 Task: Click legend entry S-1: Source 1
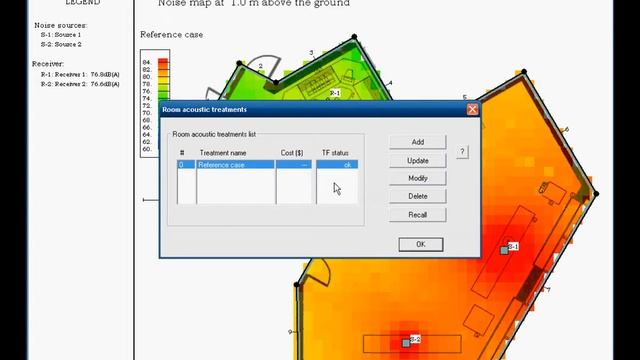click(61, 35)
